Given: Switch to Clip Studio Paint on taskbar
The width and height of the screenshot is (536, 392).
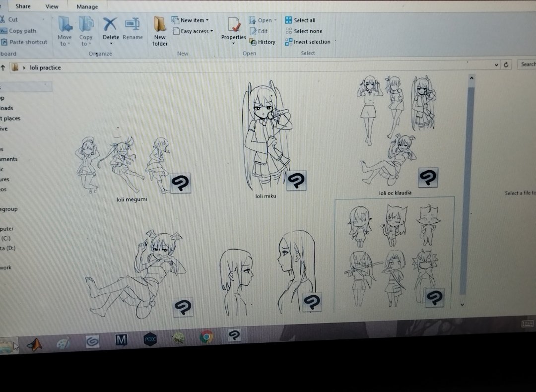Looking at the screenshot, I should (234, 335).
